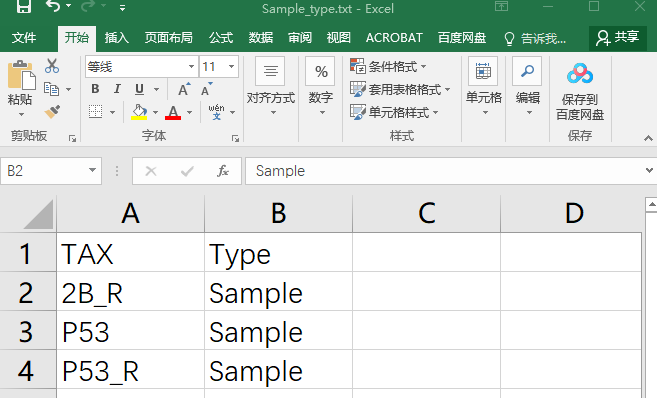Increase font size with larger A icon

coord(184,89)
